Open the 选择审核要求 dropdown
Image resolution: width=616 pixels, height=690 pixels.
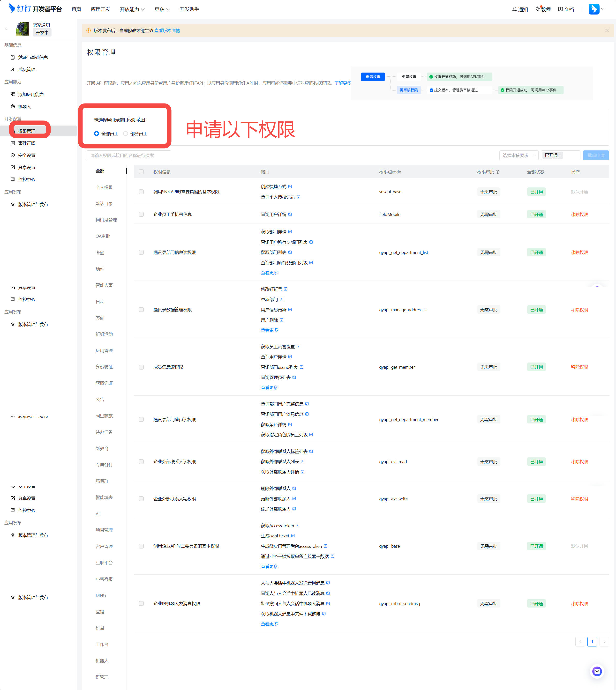(x=519, y=155)
